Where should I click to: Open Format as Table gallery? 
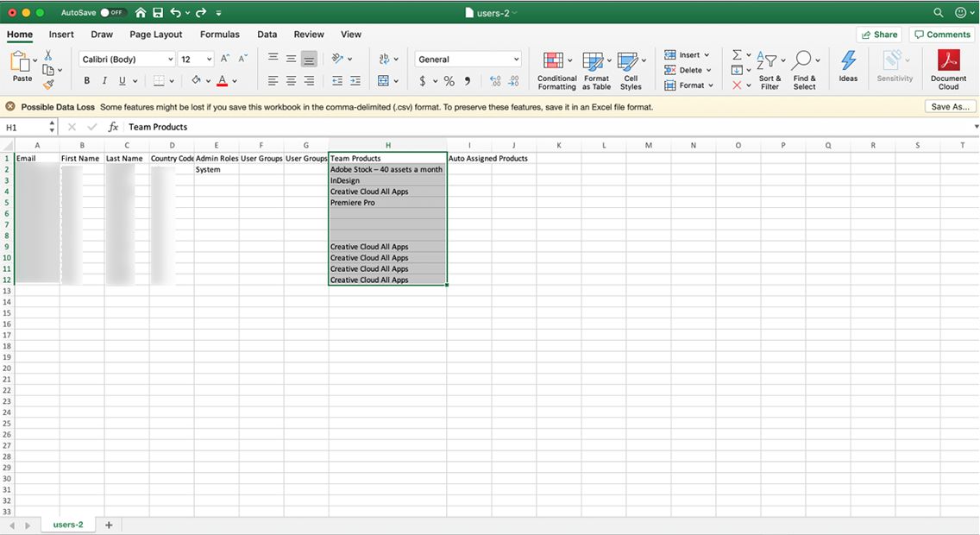tap(596, 71)
